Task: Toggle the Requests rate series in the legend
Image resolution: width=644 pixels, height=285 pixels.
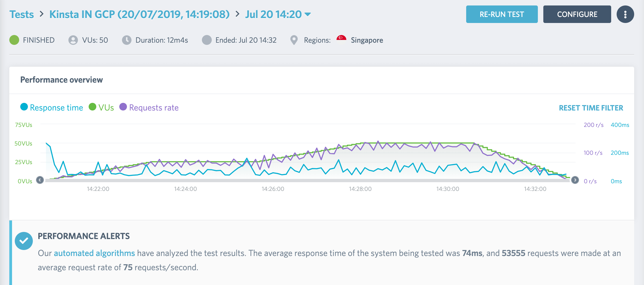Action: [x=149, y=107]
